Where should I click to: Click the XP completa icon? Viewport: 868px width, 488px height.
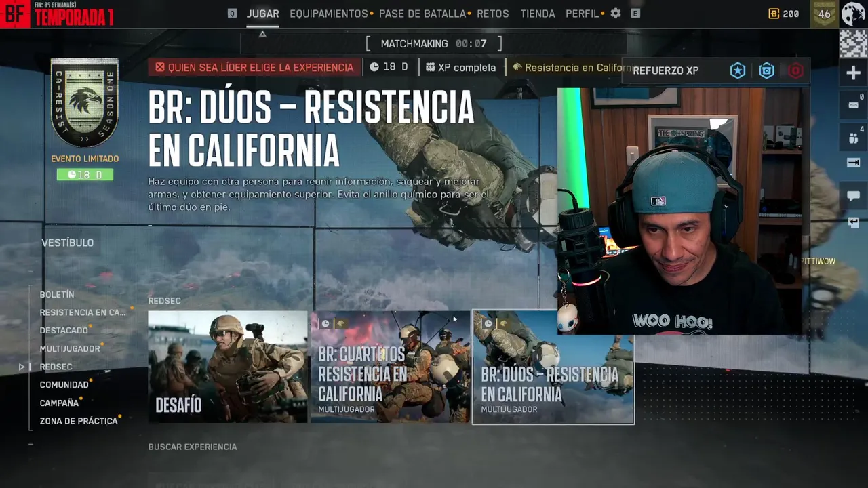click(431, 68)
